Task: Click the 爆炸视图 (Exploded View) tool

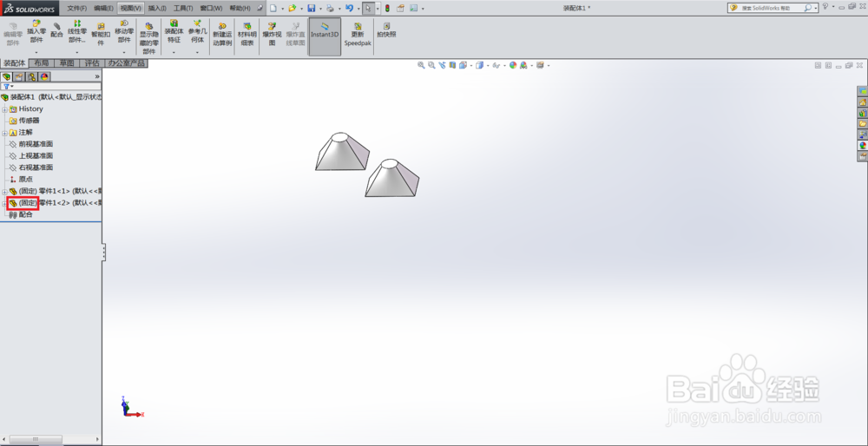Action: (x=272, y=35)
